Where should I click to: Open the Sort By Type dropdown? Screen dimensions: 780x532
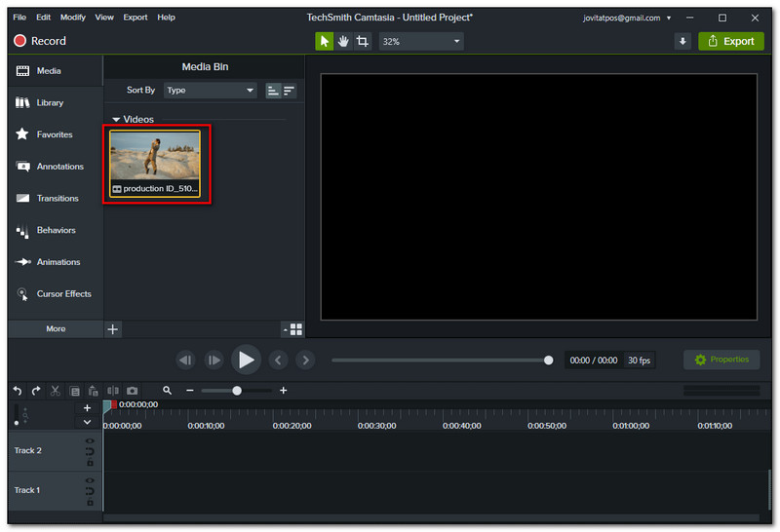tap(210, 91)
